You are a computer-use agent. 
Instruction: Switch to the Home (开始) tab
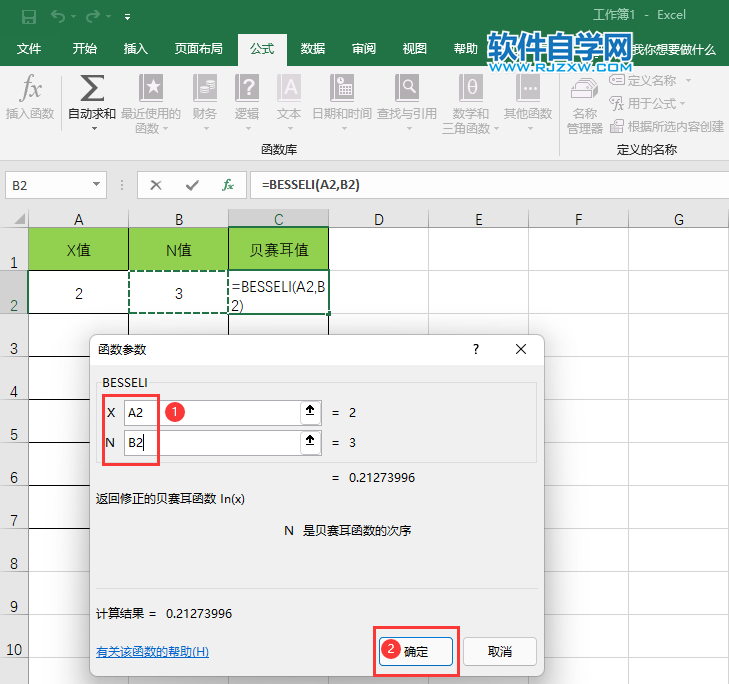85,49
